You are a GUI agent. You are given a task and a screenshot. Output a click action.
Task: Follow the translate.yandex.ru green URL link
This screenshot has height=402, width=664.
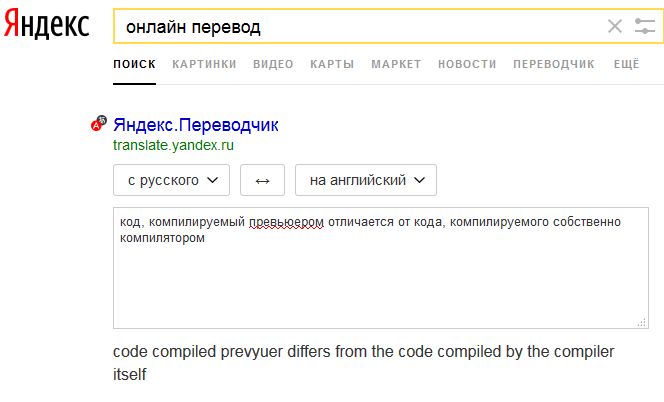tap(173, 145)
